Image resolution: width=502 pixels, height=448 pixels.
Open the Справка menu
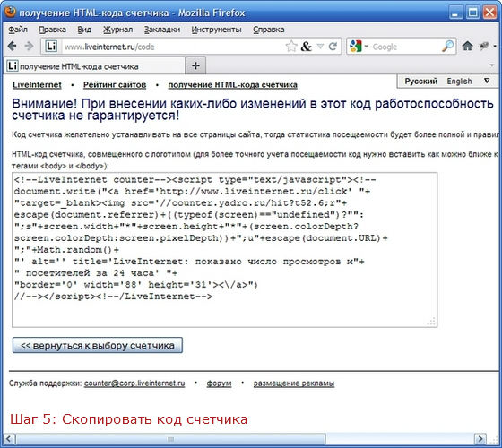coord(269,30)
